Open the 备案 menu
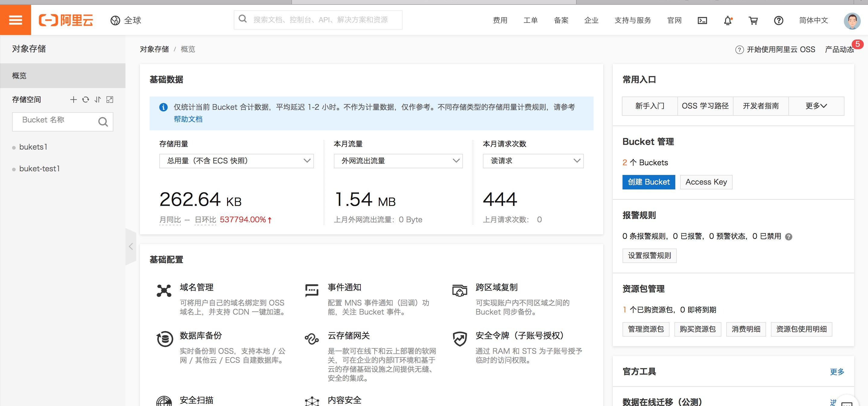 tap(561, 21)
